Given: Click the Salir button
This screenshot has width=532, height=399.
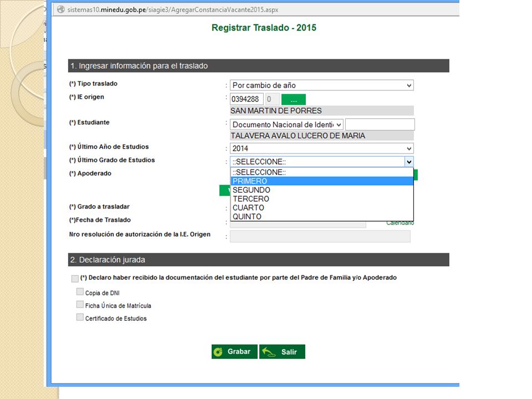Looking at the screenshot, I should click(x=282, y=352).
